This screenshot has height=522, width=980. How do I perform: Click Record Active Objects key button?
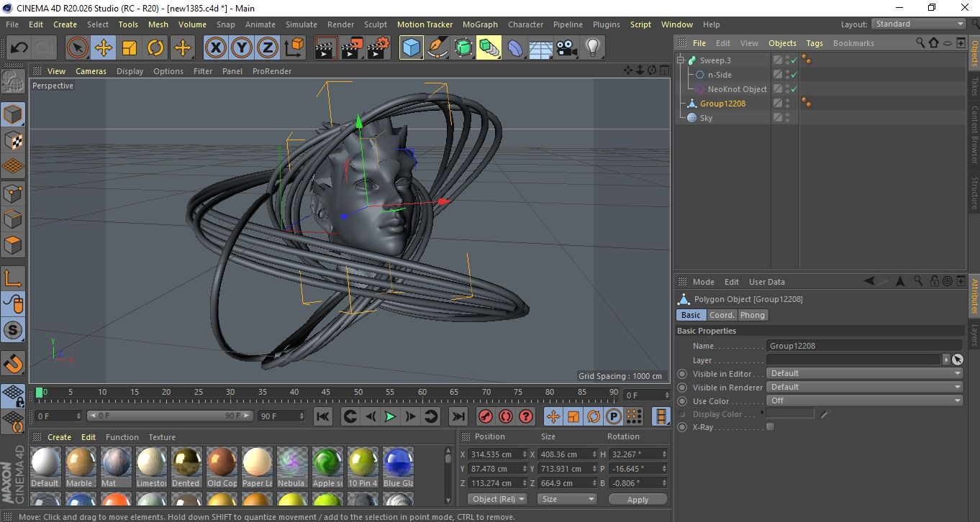[486, 416]
